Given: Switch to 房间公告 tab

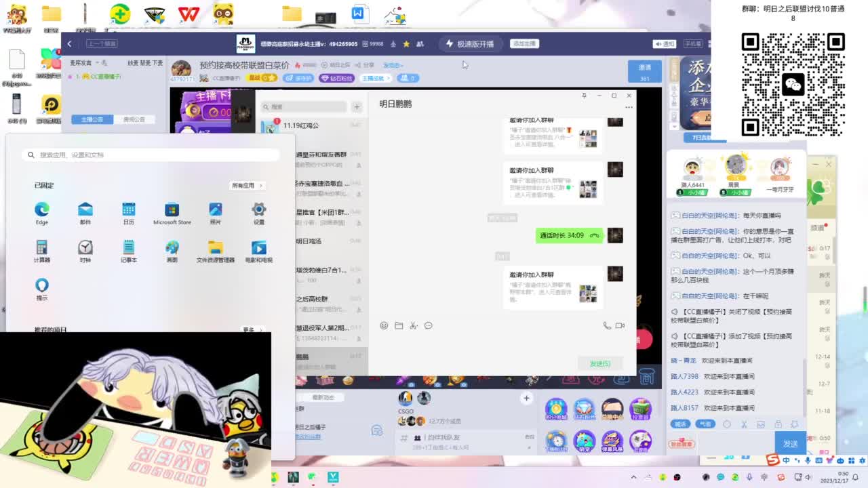Looking at the screenshot, I should 134,119.
